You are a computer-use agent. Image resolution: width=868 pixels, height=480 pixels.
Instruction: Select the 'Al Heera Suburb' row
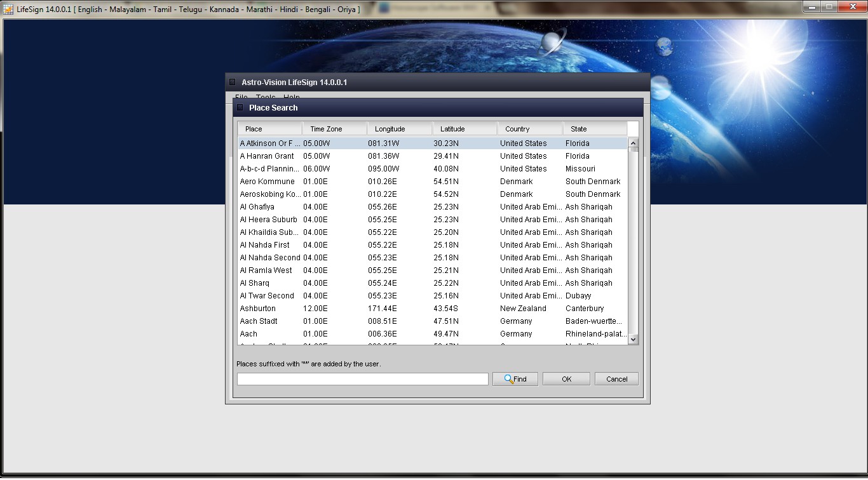(x=433, y=220)
